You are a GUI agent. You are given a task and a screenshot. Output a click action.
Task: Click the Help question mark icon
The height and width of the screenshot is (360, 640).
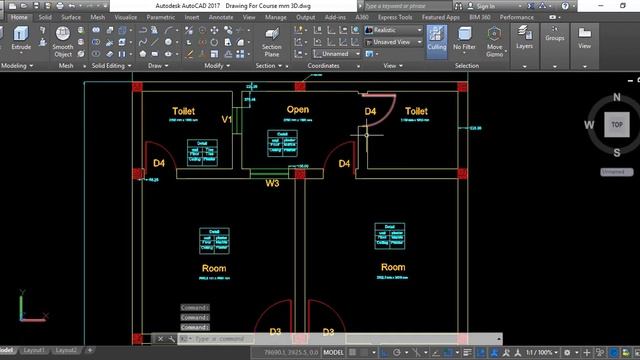click(x=565, y=6)
